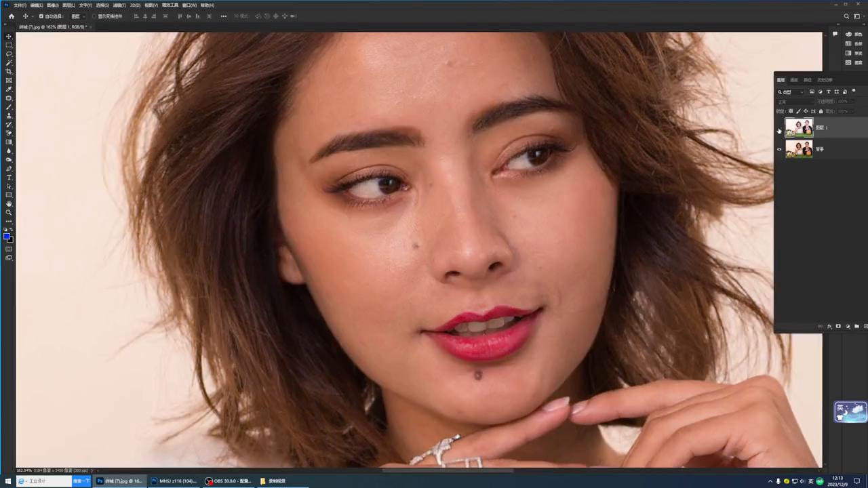Change the screen mode from the toolbox
Image resolution: width=868 pixels, height=488 pixels.
(x=9, y=258)
